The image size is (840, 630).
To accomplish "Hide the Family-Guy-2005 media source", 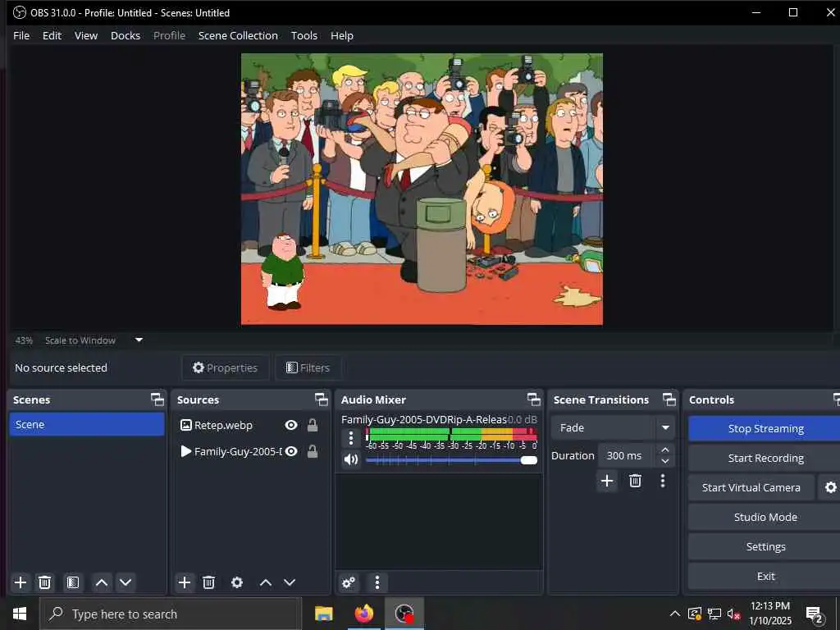I will point(291,452).
